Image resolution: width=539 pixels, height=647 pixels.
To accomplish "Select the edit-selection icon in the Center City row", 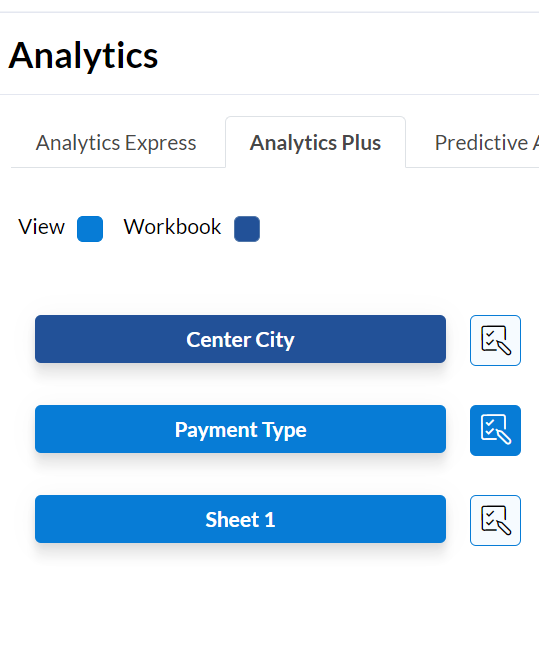I will pyautogui.click(x=495, y=340).
